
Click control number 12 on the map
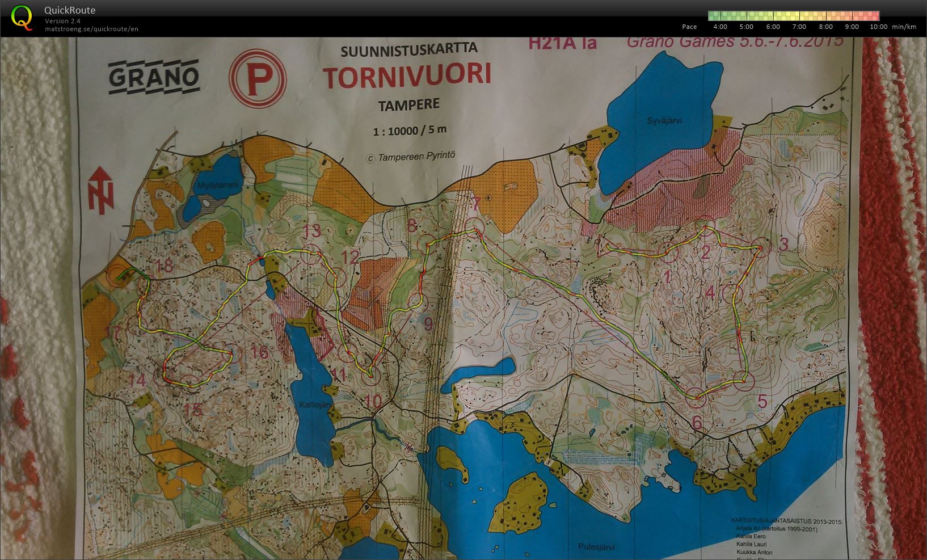350,257
